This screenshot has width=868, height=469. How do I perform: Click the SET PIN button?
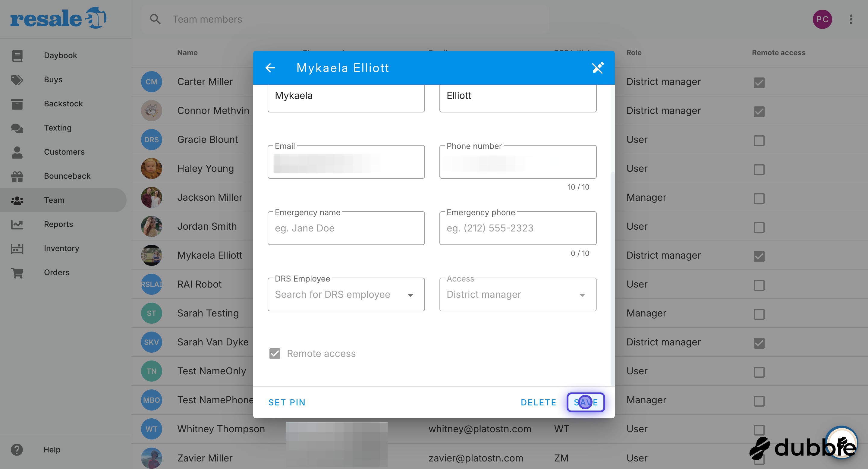pos(287,402)
